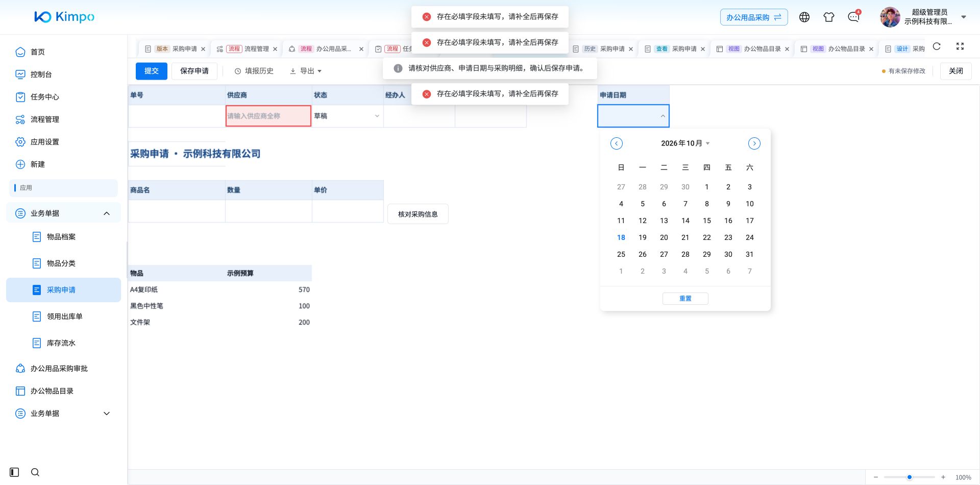
Task: Click the 商品名 input cell
Action: tap(177, 211)
